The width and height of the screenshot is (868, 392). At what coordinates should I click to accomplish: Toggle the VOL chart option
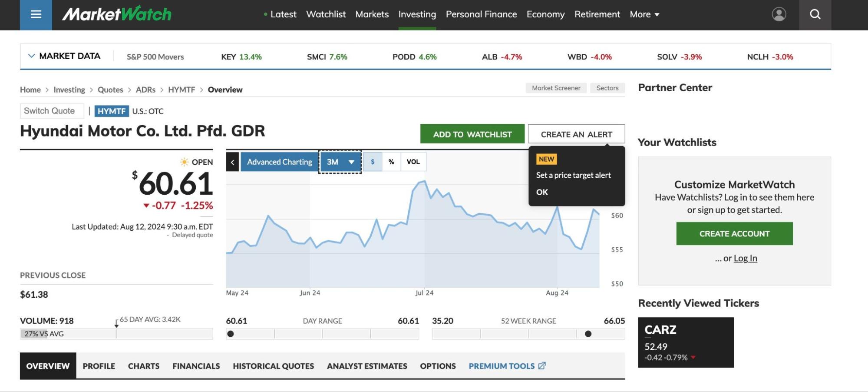coord(413,162)
